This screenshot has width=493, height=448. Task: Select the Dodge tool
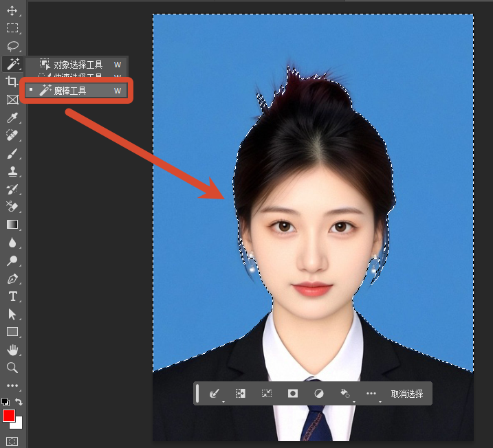12,260
